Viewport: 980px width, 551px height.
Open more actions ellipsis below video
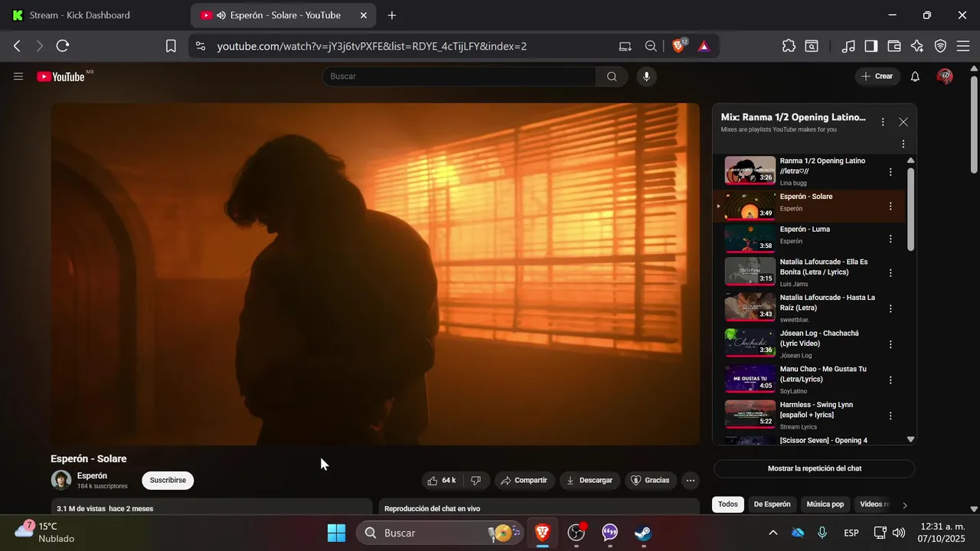coord(691,481)
